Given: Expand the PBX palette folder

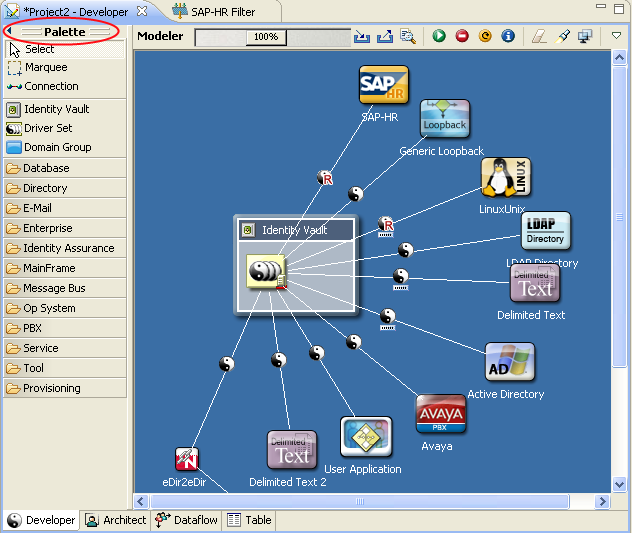Looking at the screenshot, I should (x=65, y=328).
